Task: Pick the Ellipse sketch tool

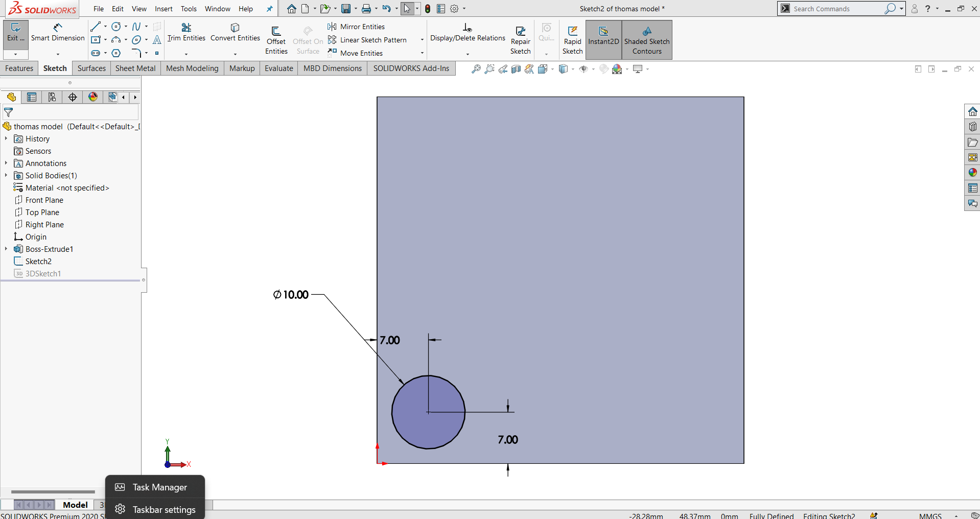Action: (x=136, y=40)
